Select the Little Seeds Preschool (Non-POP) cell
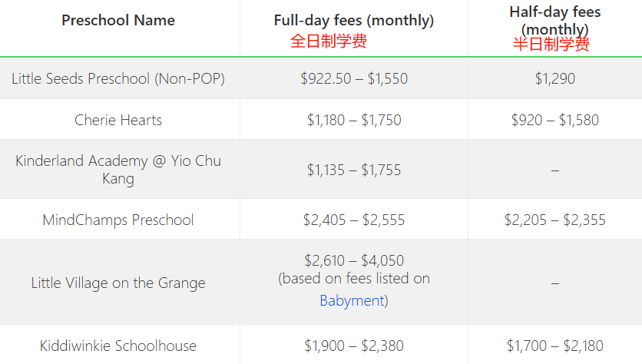 tap(118, 78)
